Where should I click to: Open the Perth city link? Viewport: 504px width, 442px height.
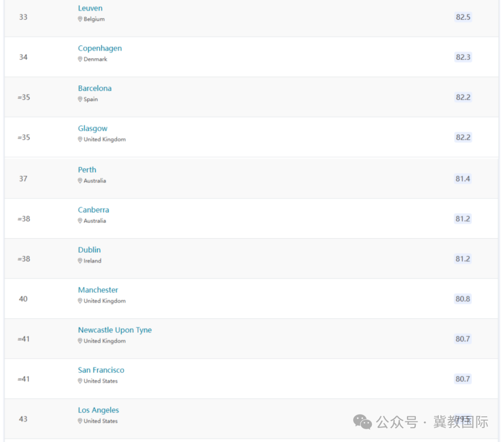coord(87,170)
